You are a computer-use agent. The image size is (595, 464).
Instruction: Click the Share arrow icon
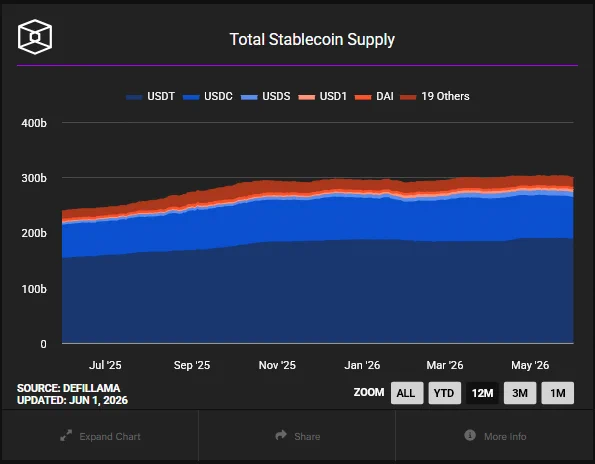281,435
